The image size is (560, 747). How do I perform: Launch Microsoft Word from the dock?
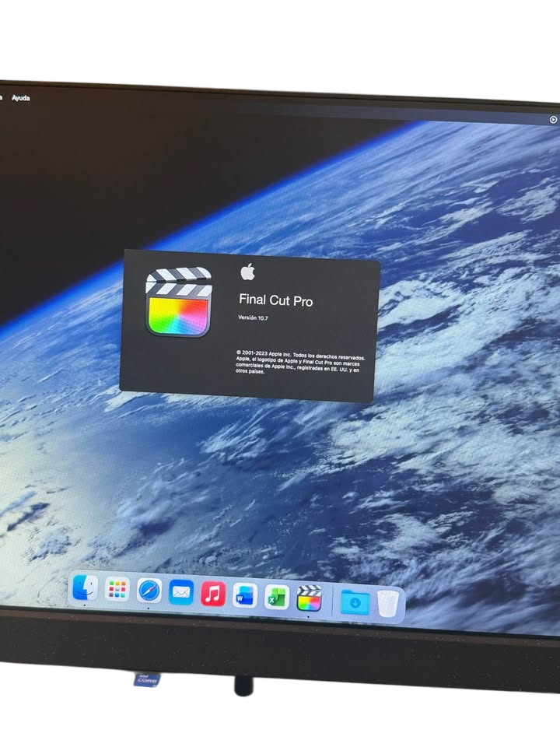(245, 595)
